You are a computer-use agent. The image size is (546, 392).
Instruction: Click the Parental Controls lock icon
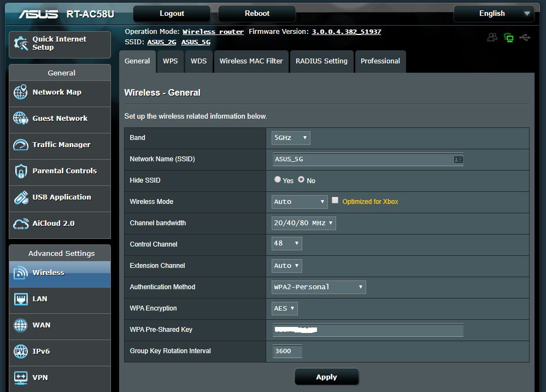[x=21, y=171]
